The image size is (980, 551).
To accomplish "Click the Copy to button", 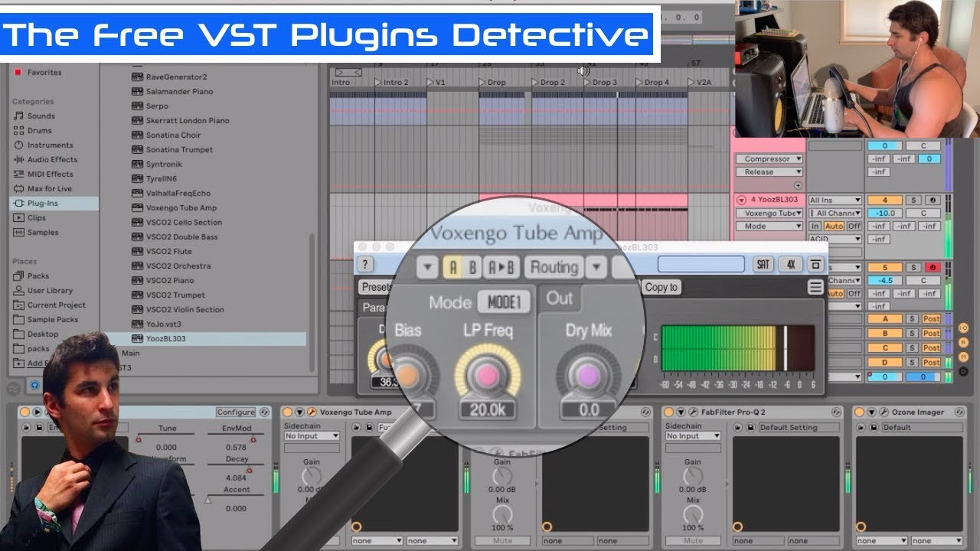I will pyautogui.click(x=661, y=287).
